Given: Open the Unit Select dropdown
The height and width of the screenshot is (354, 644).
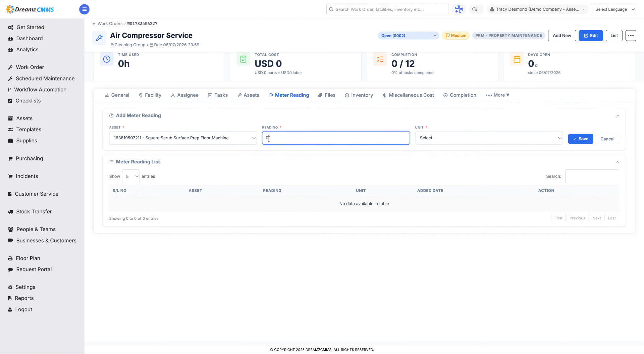Looking at the screenshot, I should pyautogui.click(x=489, y=138).
